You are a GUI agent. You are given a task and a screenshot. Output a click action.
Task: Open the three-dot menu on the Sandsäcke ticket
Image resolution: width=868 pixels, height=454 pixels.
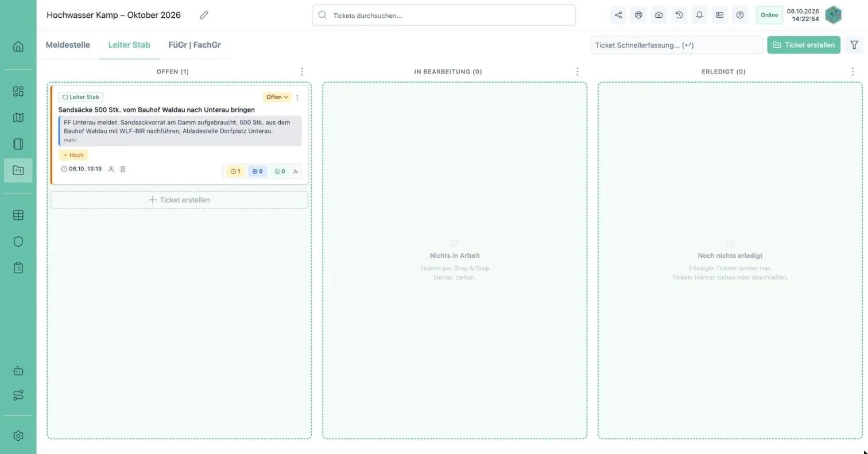tap(297, 98)
